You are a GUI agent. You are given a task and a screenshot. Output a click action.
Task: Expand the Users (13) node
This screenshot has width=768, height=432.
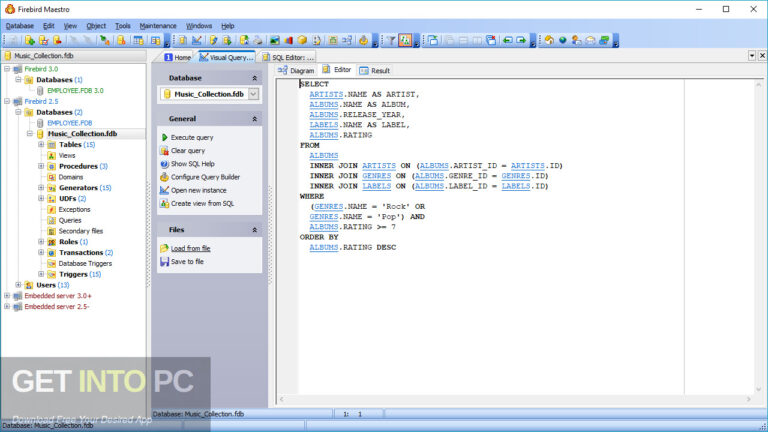(18, 285)
